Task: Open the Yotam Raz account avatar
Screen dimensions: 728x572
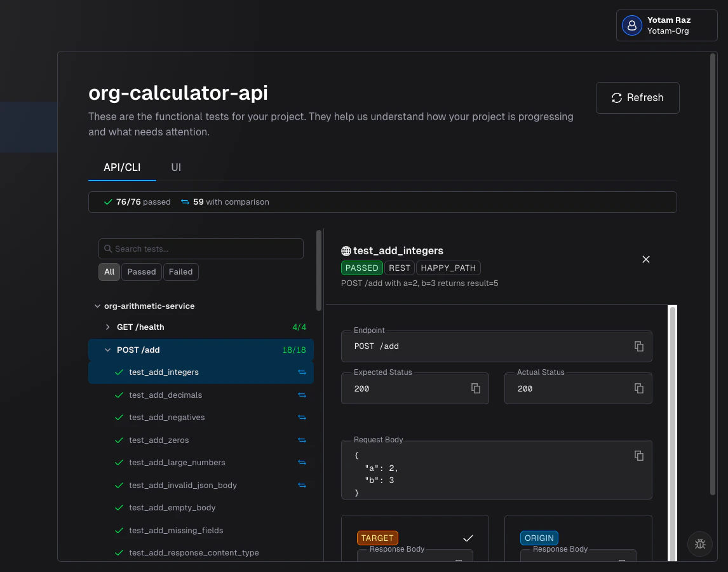Action: click(631, 25)
